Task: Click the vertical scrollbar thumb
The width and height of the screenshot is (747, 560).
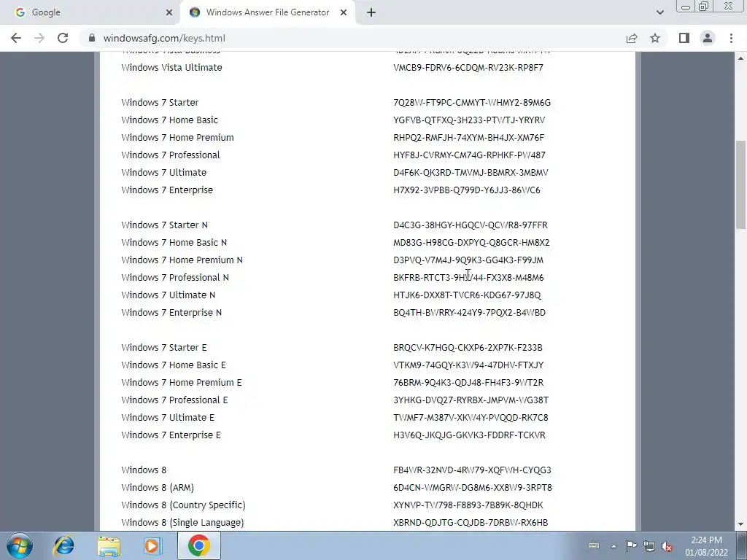Action: pos(741,186)
